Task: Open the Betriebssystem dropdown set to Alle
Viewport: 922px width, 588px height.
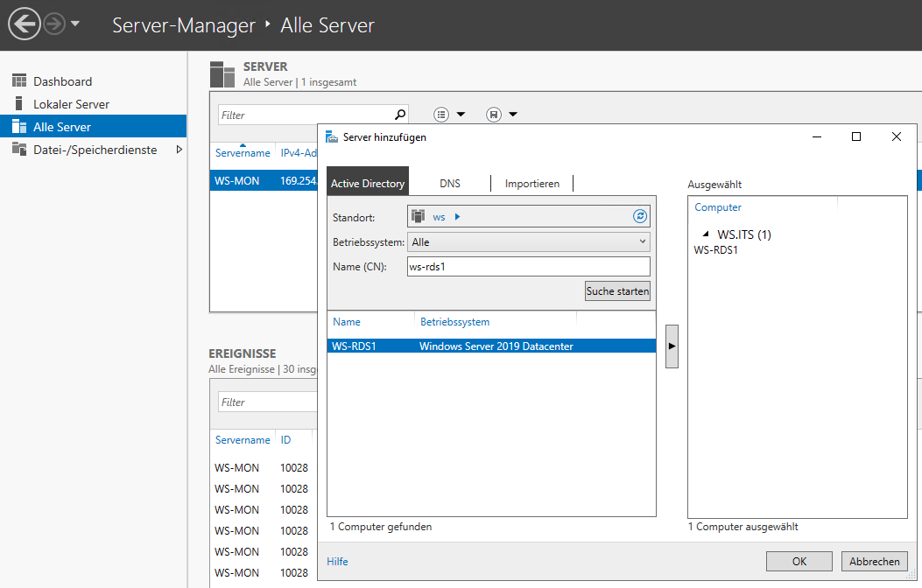Action: [x=529, y=242]
